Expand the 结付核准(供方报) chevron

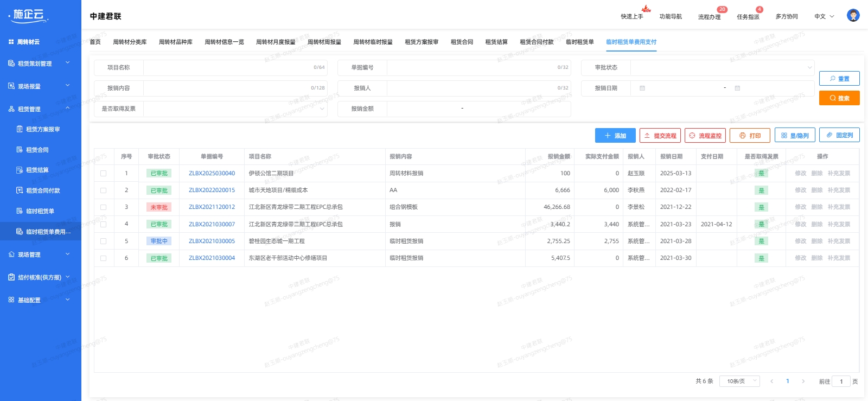coord(68,277)
